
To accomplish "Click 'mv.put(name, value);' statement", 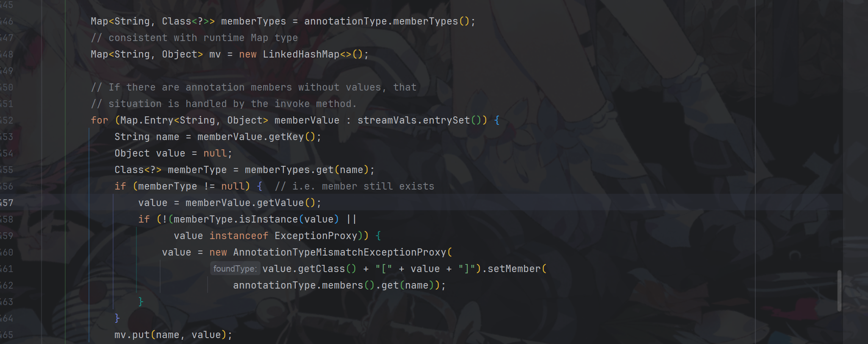I will (x=173, y=335).
